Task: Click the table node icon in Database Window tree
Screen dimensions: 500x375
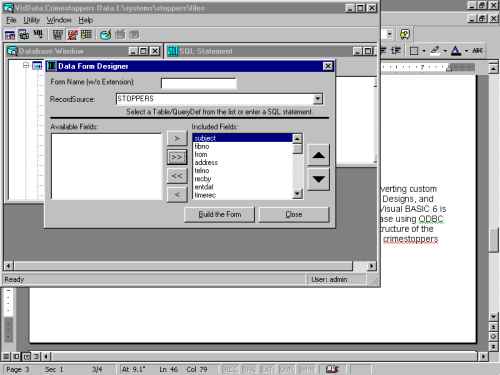Action: tap(37, 66)
